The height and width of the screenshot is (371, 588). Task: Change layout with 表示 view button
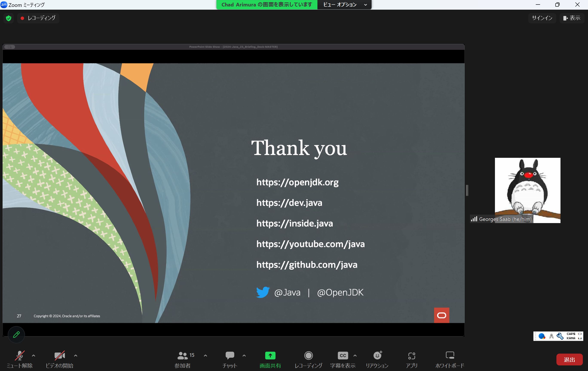click(572, 18)
